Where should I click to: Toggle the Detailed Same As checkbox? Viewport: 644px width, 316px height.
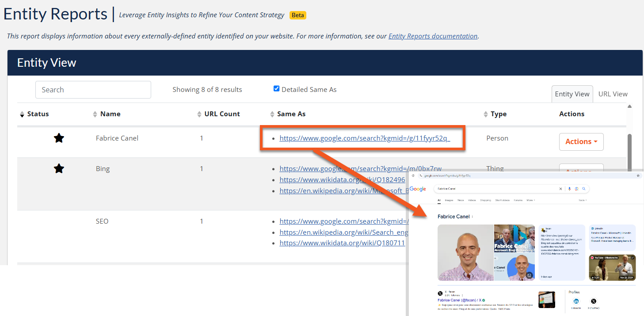point(277,88)
